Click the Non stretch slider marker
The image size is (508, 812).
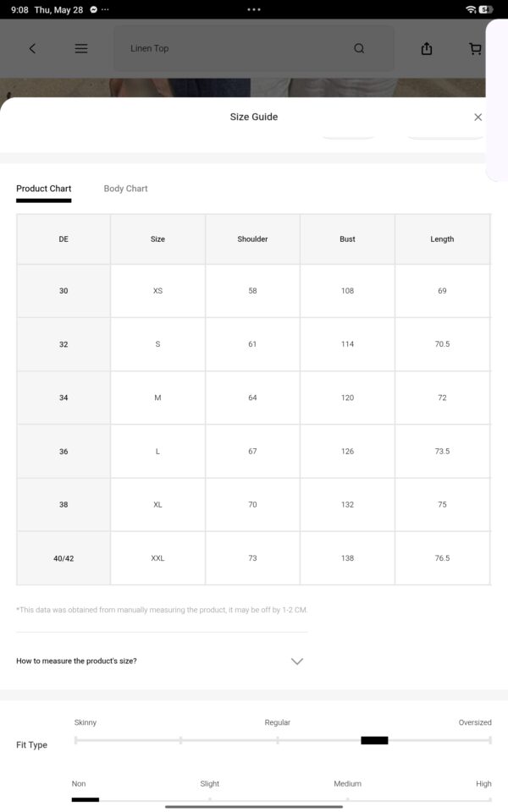[x=85, y=799]
